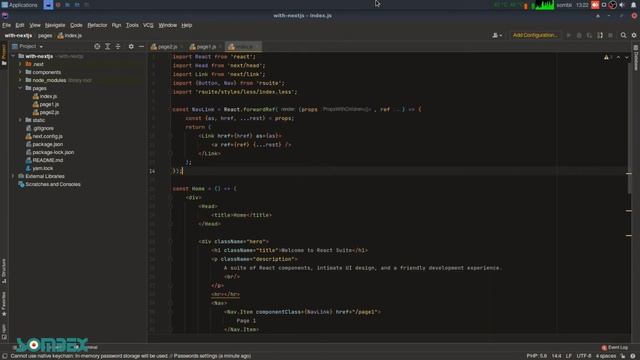Open Project panel options gear icon
The image size is (640, 360).
tap(131, 47)
